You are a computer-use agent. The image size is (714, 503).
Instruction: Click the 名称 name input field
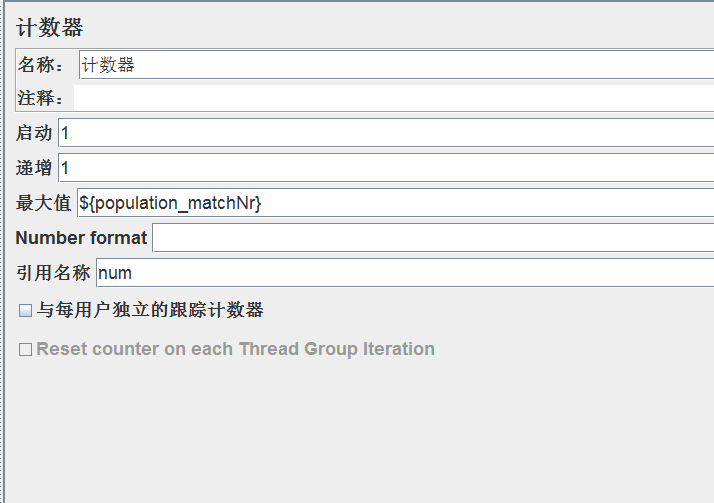[395, 65]
